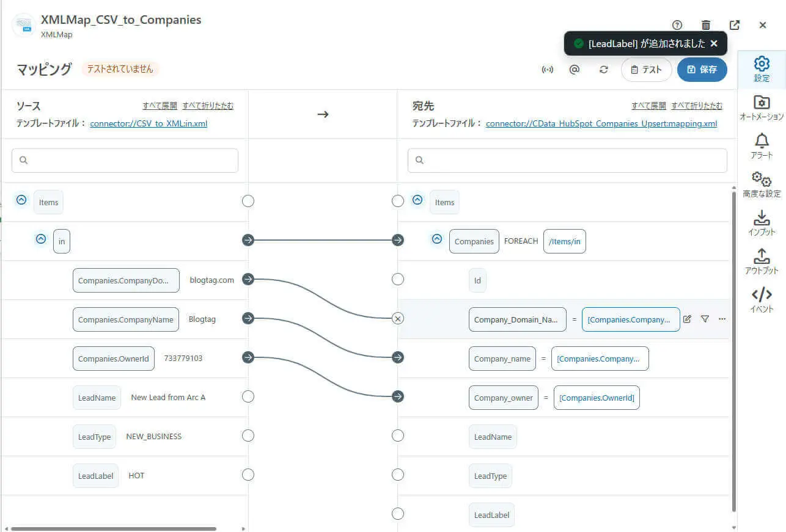
Task: Open the オートメーション tab in sidebar
Action: (762, 108)
